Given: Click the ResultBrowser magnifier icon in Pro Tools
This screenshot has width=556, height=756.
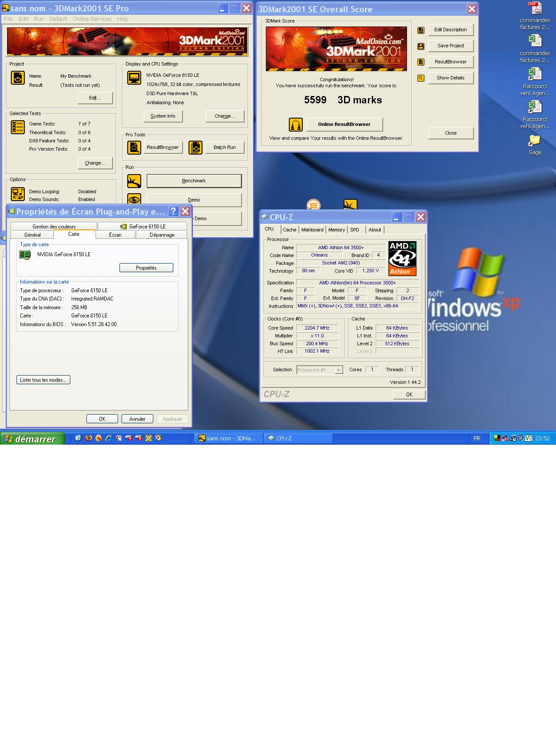Looking at the screenshot, I should point(134,148).
